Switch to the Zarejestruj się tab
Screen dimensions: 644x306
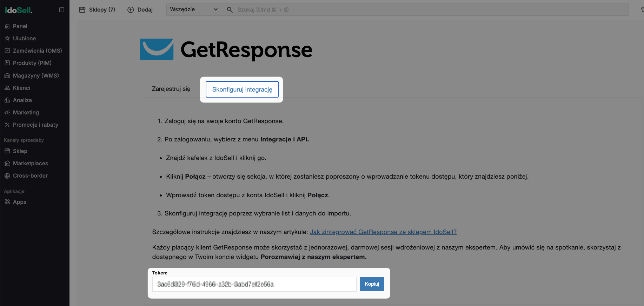pyautogui.click(x=171, y=89)
